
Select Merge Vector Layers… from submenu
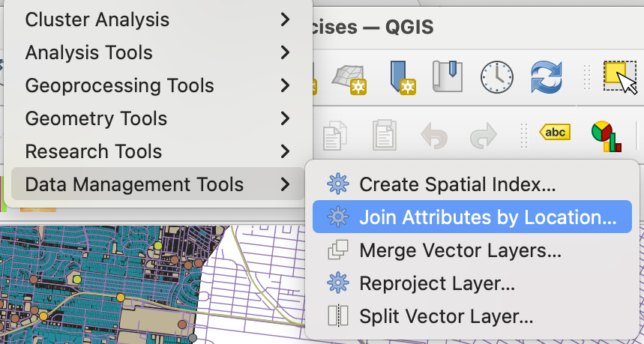click(460, 250)
